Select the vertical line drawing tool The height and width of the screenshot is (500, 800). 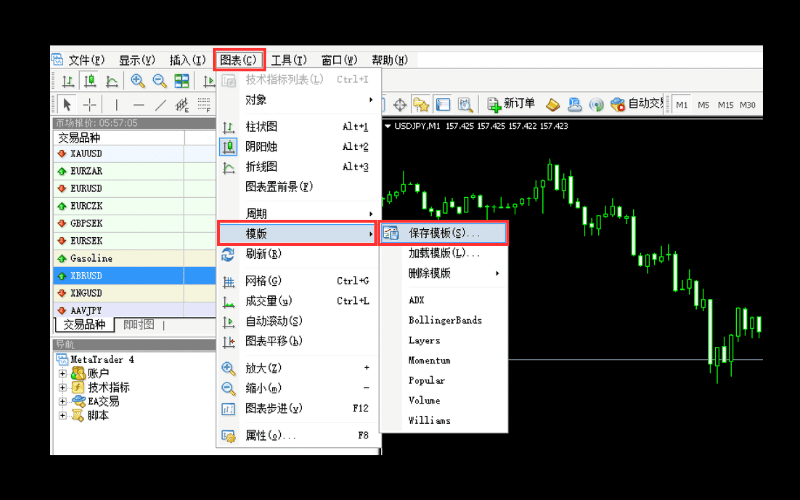pyautogui.click(x=116, y=105)
